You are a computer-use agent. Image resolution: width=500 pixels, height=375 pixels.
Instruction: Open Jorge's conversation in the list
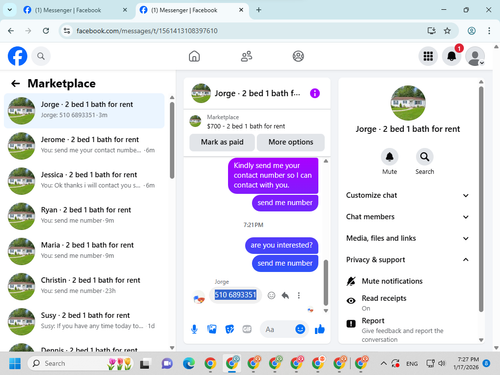click(x=84, y=111)
